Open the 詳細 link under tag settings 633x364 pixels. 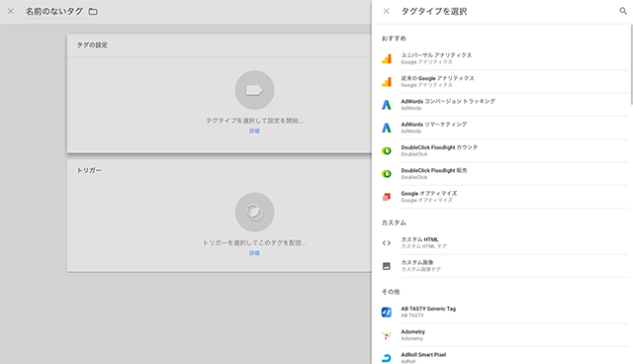pos(254,131)
